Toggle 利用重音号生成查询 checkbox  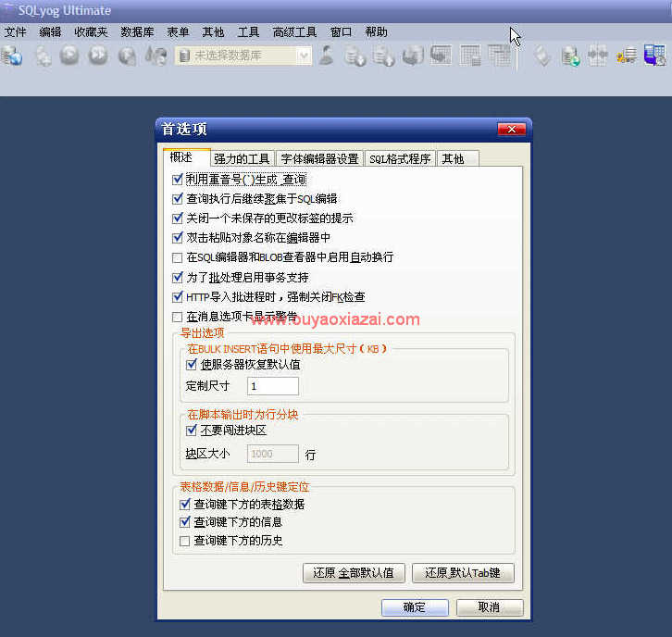coord(178,180)
